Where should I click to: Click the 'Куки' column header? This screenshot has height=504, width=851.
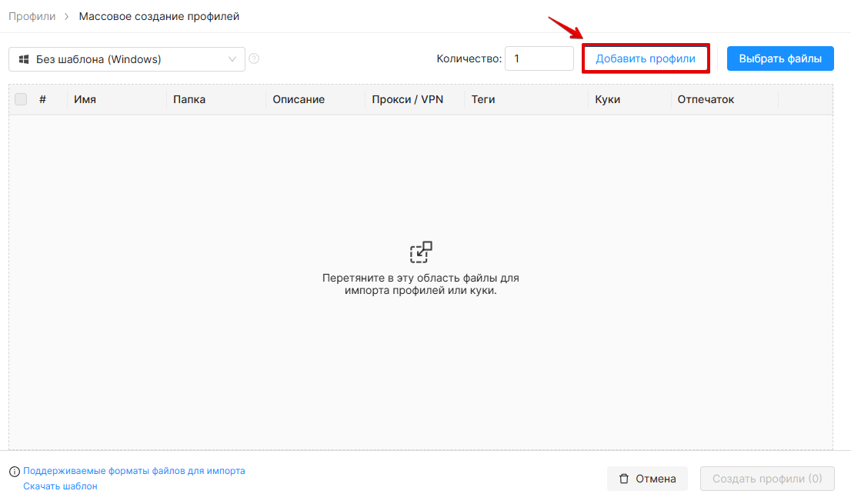point(607,99)
